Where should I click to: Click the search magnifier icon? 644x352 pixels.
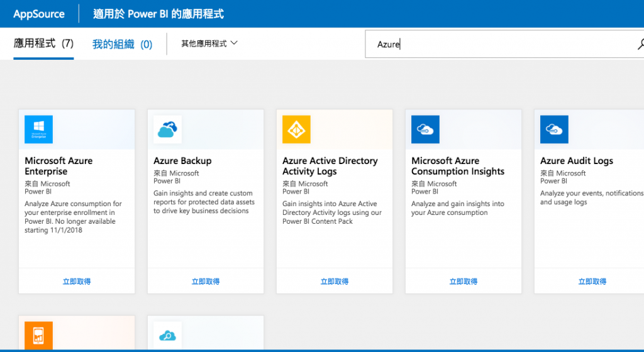(640, 45)
